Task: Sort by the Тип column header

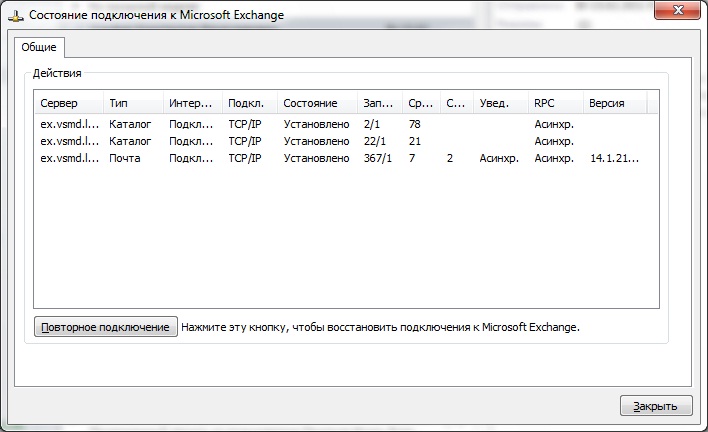Action: point(133,103)
